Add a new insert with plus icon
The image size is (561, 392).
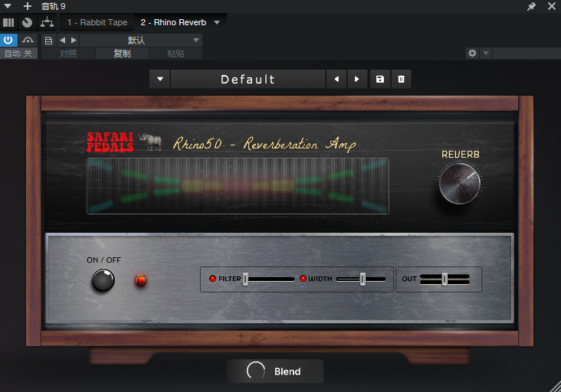coord(27,6)
